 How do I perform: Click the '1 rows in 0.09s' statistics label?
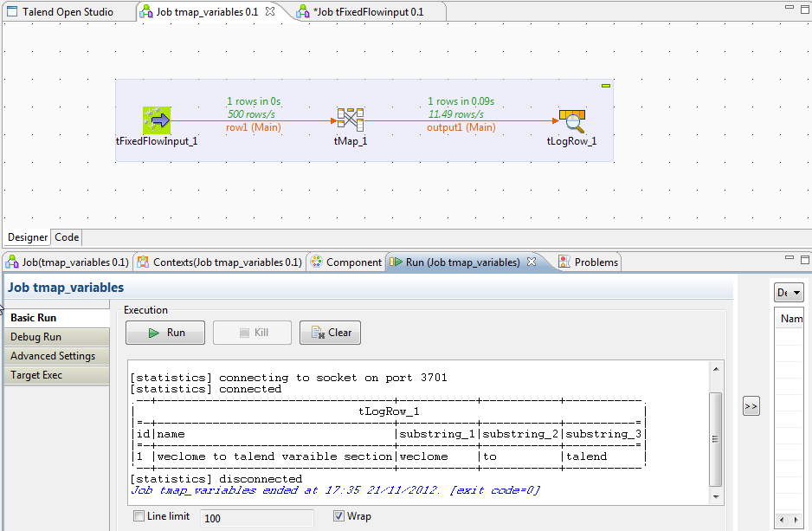tap(461, 101)
